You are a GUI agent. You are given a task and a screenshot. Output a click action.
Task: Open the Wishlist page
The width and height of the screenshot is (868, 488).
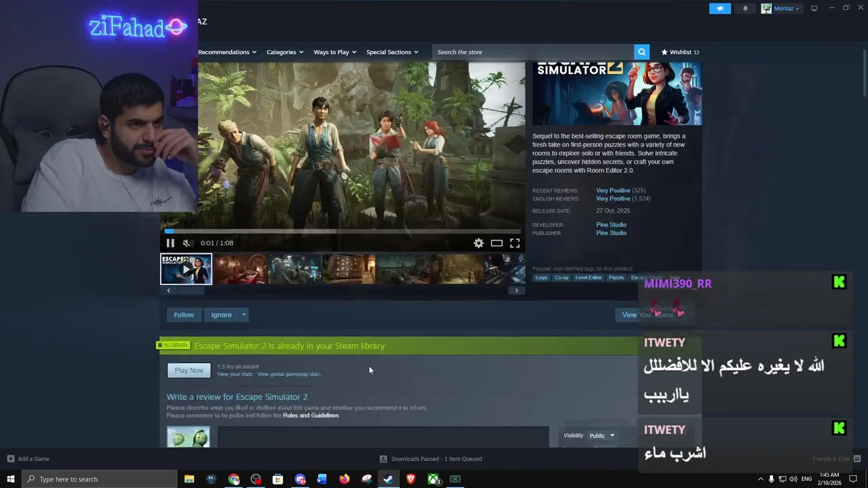coord(680,52)
